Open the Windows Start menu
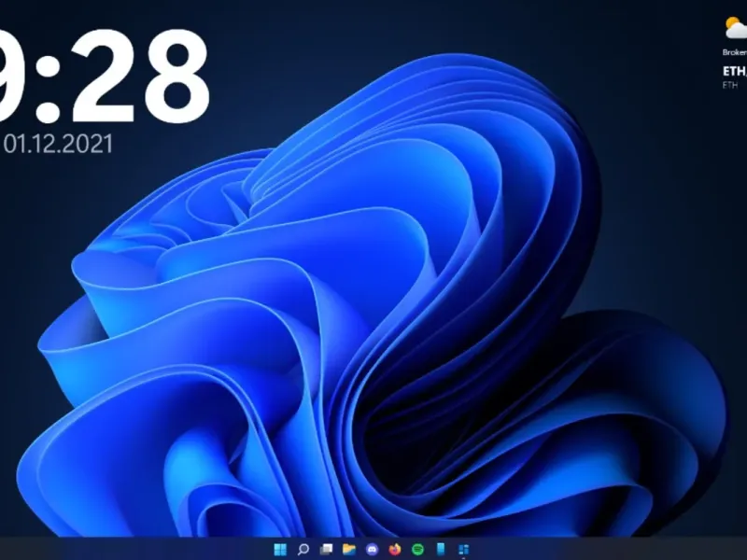The image size is (747, 560). (280, 549)
